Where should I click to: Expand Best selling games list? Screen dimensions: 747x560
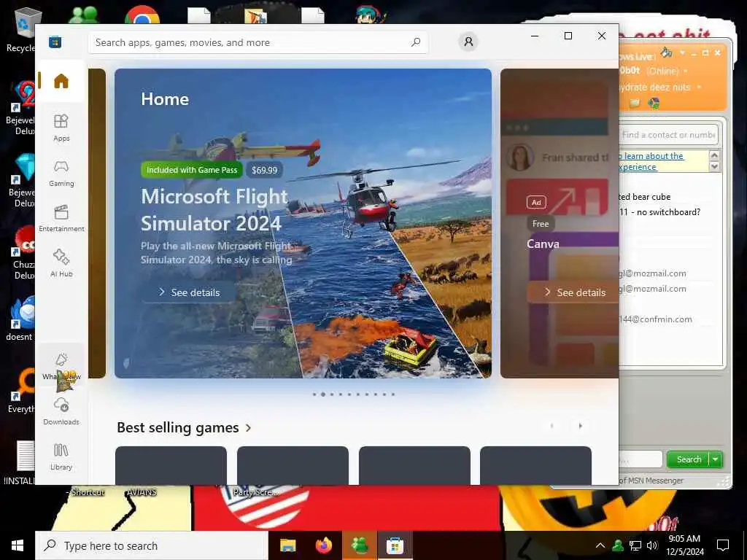(x=184, y=427)
